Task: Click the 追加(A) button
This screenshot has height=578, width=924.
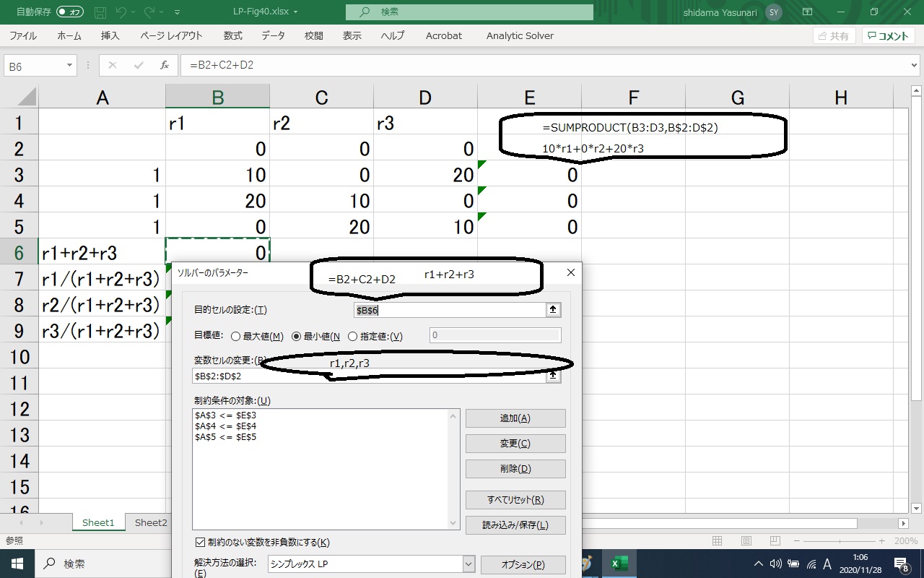Action: (515, 418)
